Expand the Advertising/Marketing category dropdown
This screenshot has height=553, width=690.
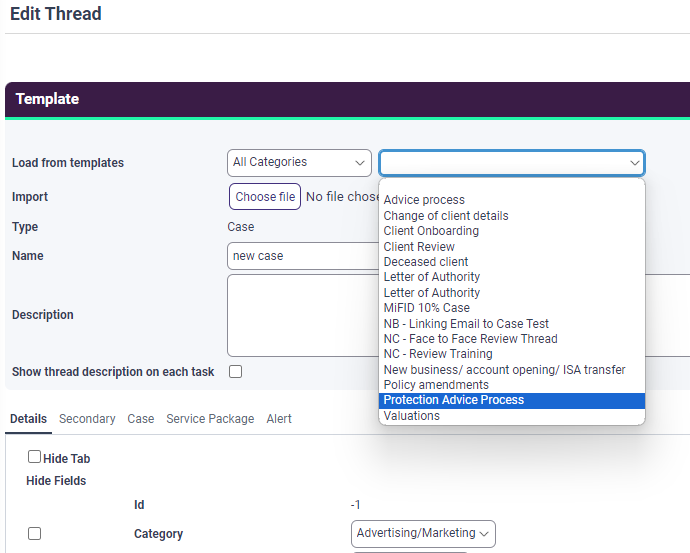[x=423, y=534]
